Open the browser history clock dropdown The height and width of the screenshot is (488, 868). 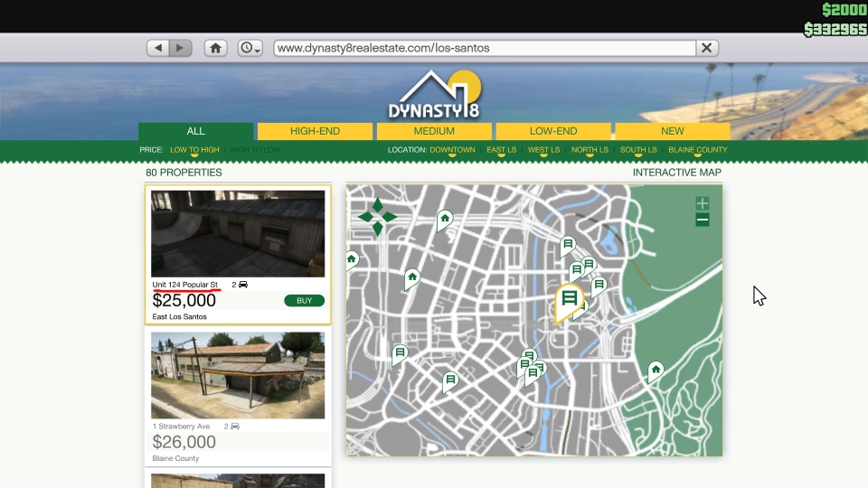click(250, 48)
